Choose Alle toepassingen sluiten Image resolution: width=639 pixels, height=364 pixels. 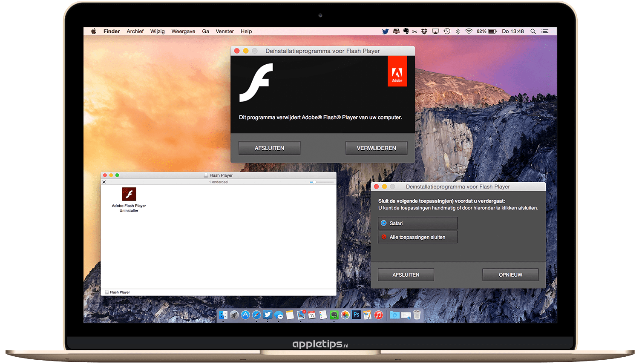pyautogui.click(x=417, y=237)
